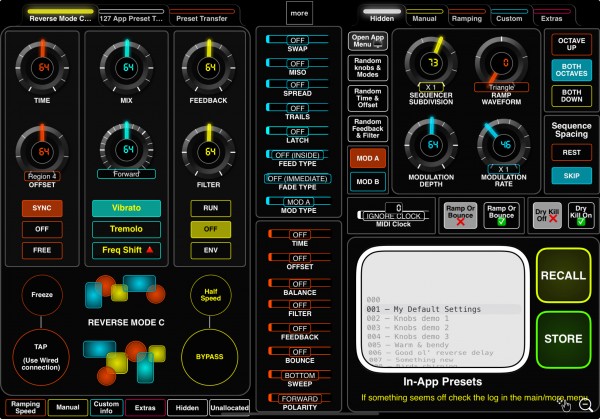Select preset 001 - My Default Settings

pyautogui.click(x=443, y=309)
